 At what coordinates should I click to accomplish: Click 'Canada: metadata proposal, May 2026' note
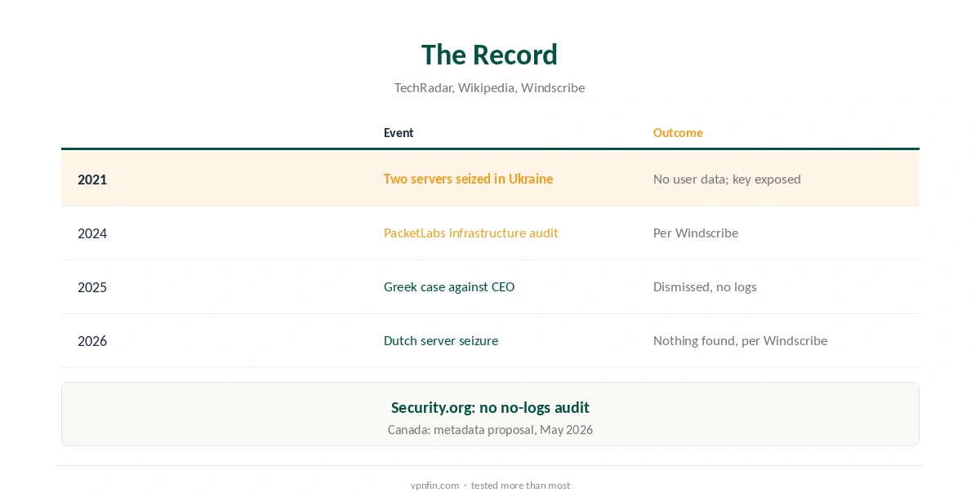pyautogui.click(x=490, y=429)
